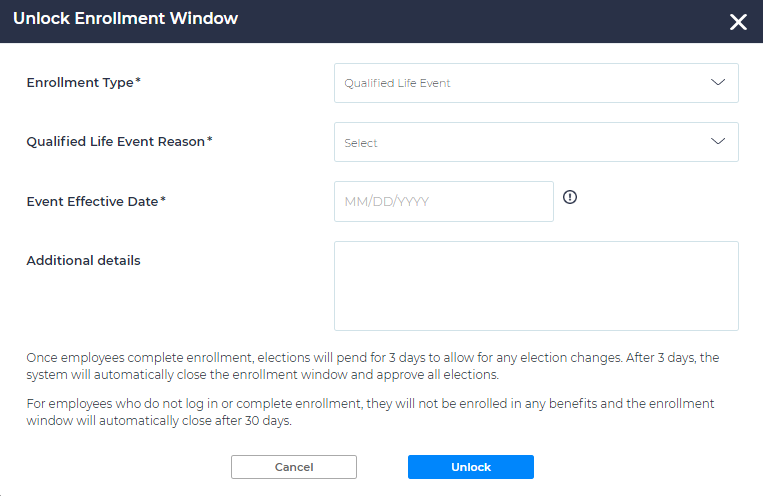
Task: Click the info icon beside Event Effective Date
Action: click(x=570, y=198)
